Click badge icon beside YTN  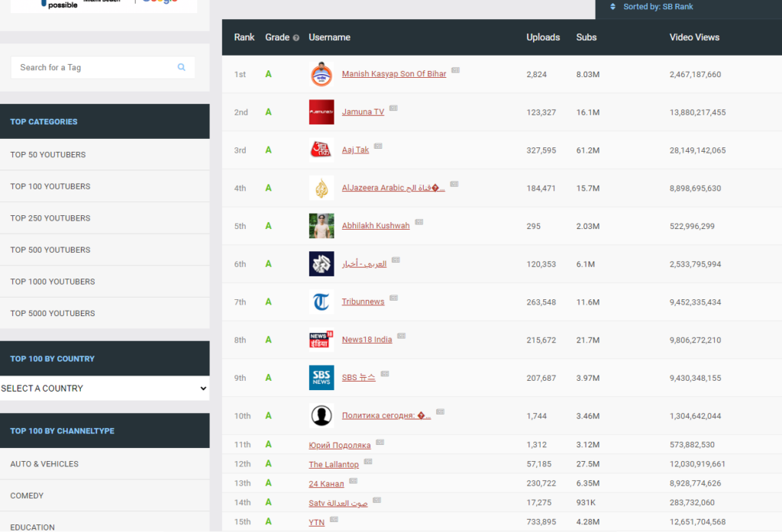[334, 520]
